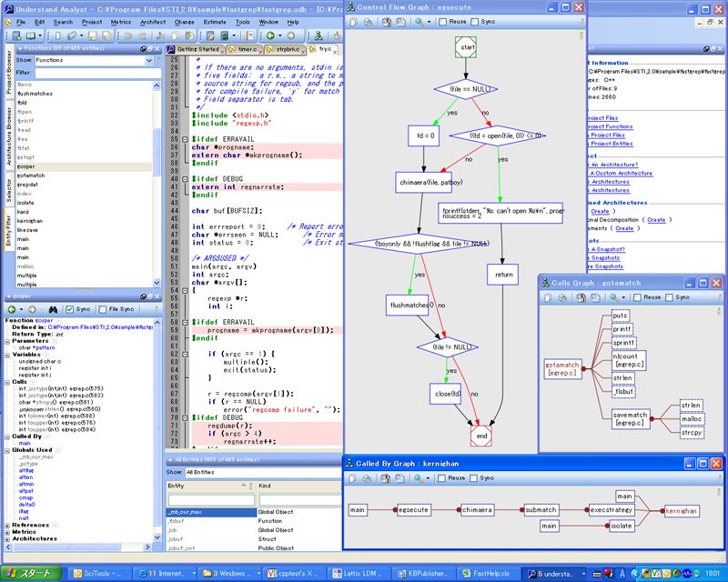Click the copy icon in Called By Graph toolbar

(x=353, y=478)
